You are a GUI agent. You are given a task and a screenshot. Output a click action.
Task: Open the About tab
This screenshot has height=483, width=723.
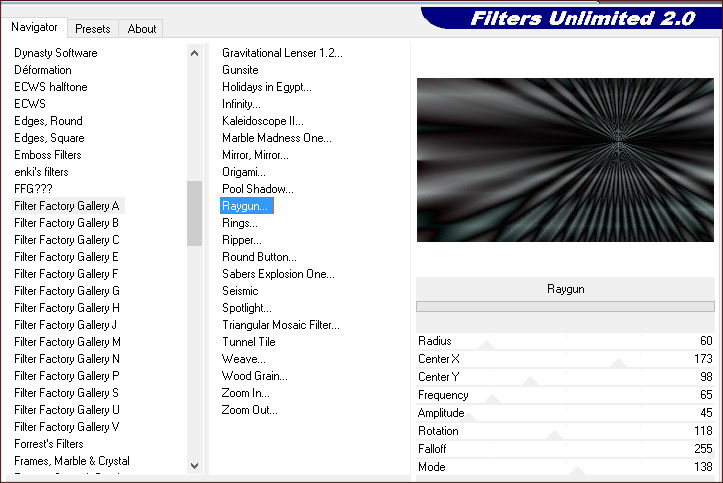(x=142, y=29)
